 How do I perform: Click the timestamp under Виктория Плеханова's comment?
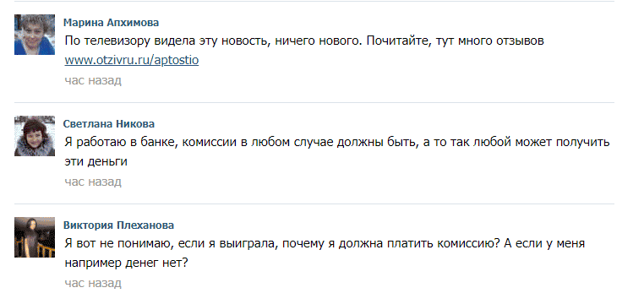[x=93, y=283]
